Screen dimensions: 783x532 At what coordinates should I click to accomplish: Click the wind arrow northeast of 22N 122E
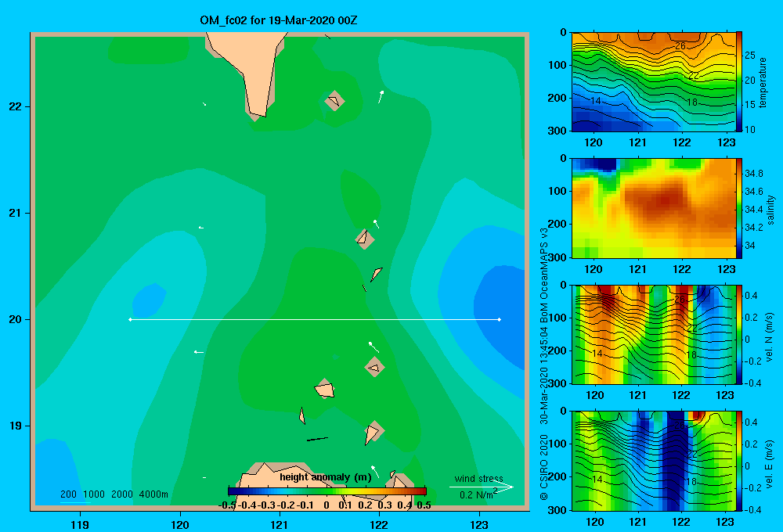pyautogui.click(x=381, y=97)
